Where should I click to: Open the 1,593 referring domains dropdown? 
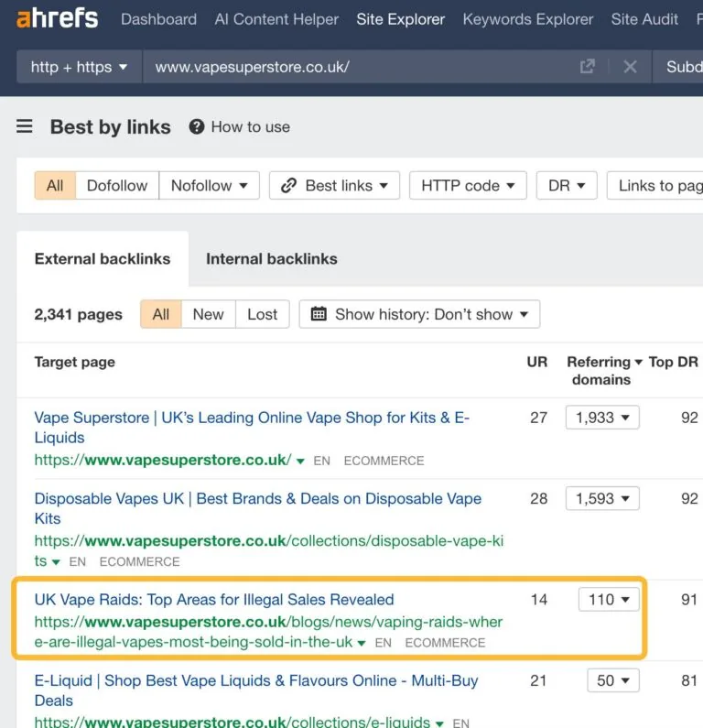pos(602,498)
